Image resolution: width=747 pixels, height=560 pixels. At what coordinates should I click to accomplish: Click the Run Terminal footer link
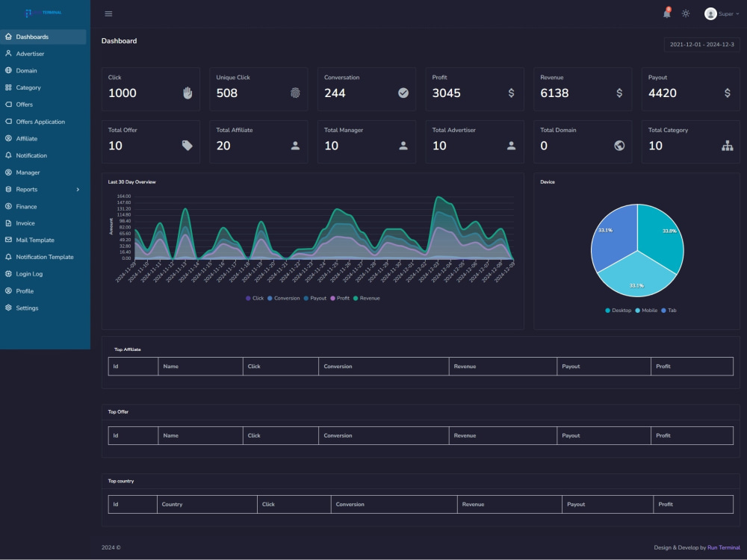click(724, 547)
